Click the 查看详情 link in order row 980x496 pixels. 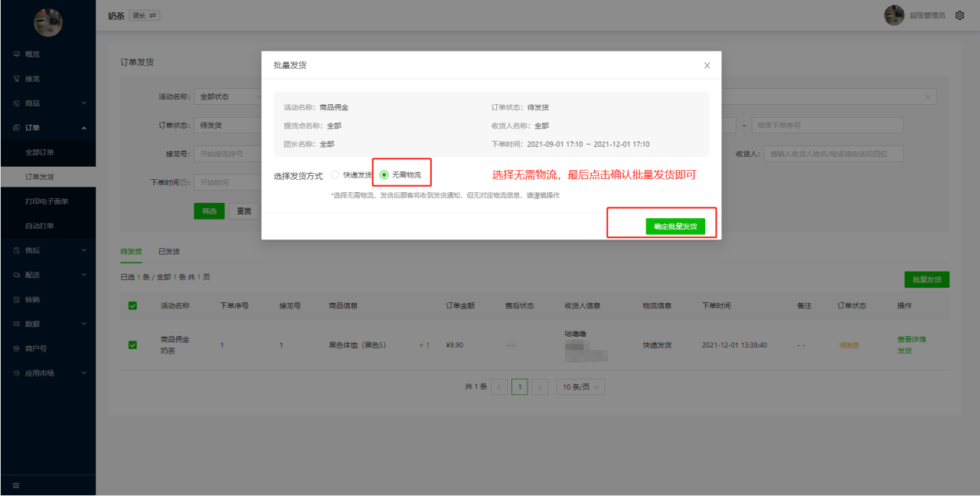pyautogui.click(x=912, y=339)
